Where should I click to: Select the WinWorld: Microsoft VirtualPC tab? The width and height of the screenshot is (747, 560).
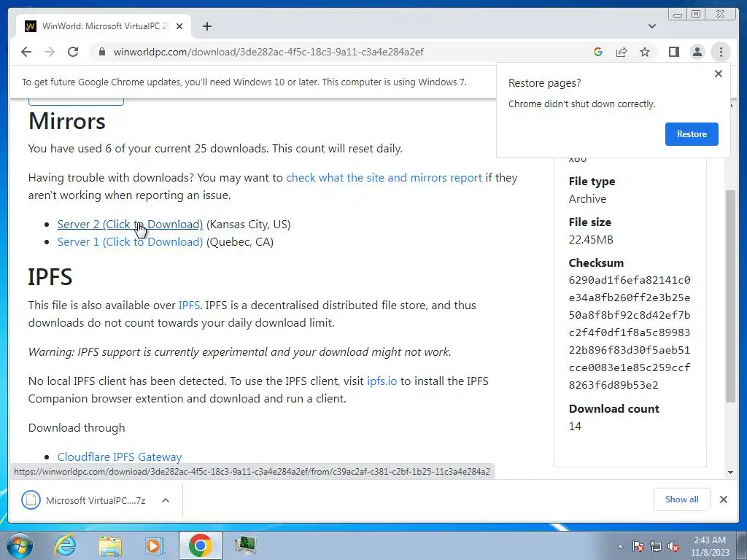click(104, 26)
